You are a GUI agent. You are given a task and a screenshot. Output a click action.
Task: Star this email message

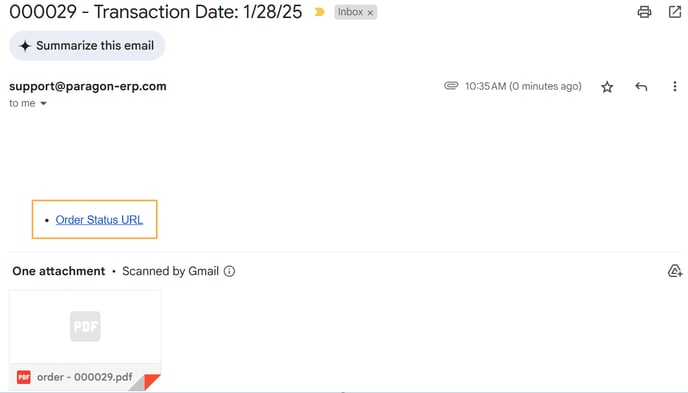pos(607,87)
